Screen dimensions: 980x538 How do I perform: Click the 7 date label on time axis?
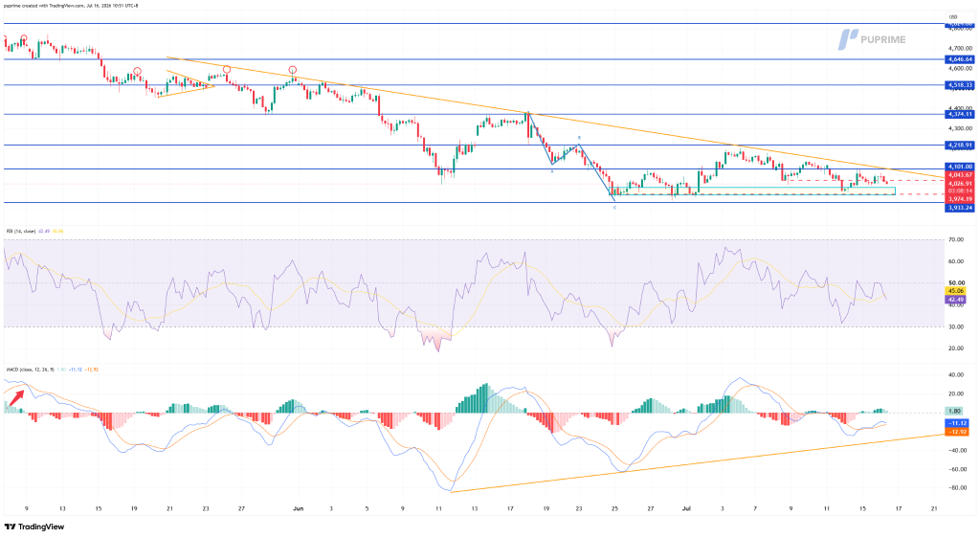(755, 508)
